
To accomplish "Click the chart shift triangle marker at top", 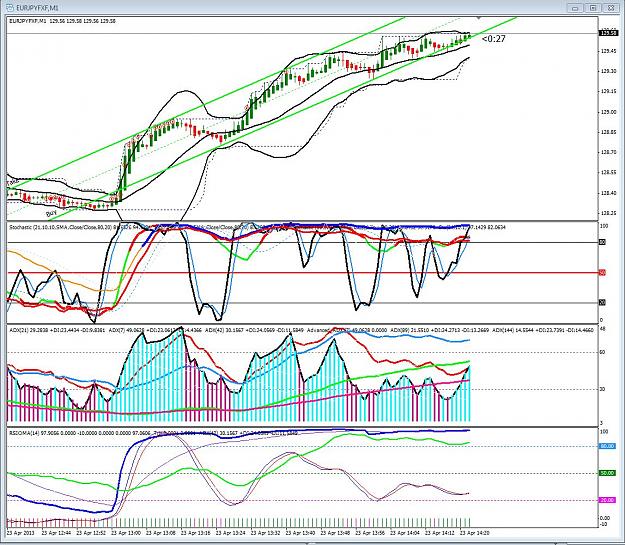I will click(478, 18).
